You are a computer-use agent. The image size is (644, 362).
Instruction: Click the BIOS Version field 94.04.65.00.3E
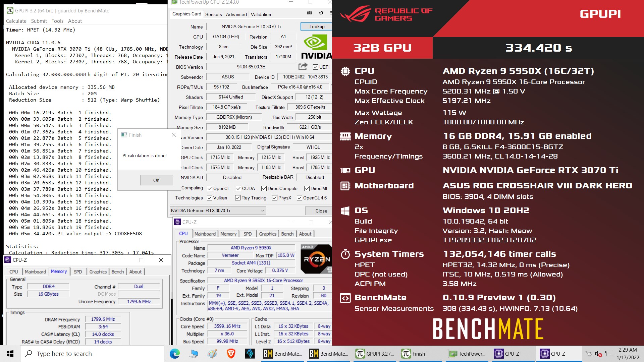[251, 67]
